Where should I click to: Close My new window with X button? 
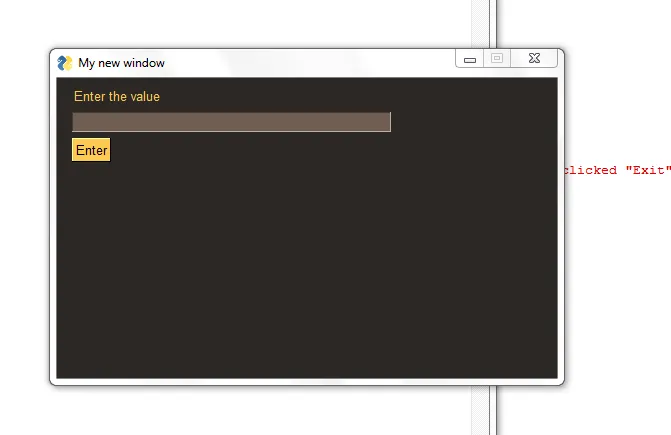pos(534,59)
